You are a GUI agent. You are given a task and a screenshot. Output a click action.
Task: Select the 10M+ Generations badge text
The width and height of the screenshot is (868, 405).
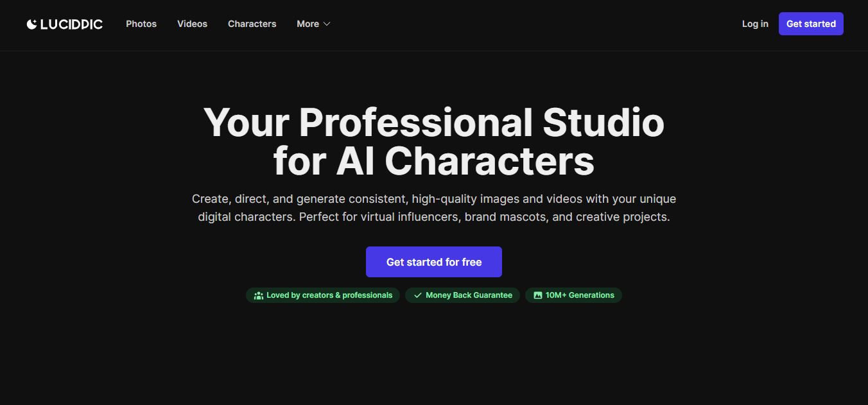pyautogui.click(x=580, y=295)
